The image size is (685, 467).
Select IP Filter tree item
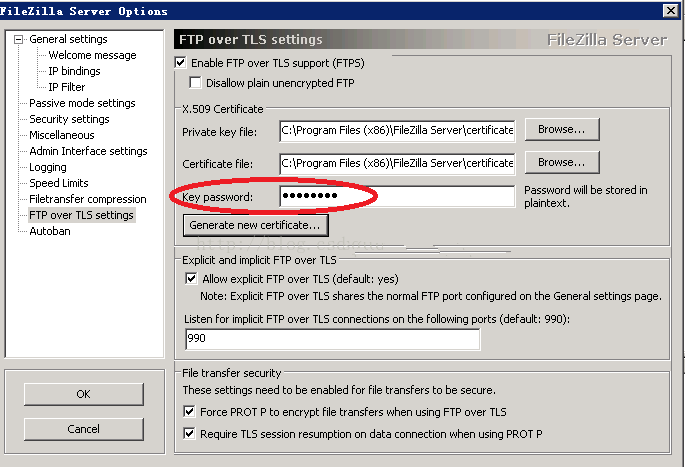click(66, 87)
